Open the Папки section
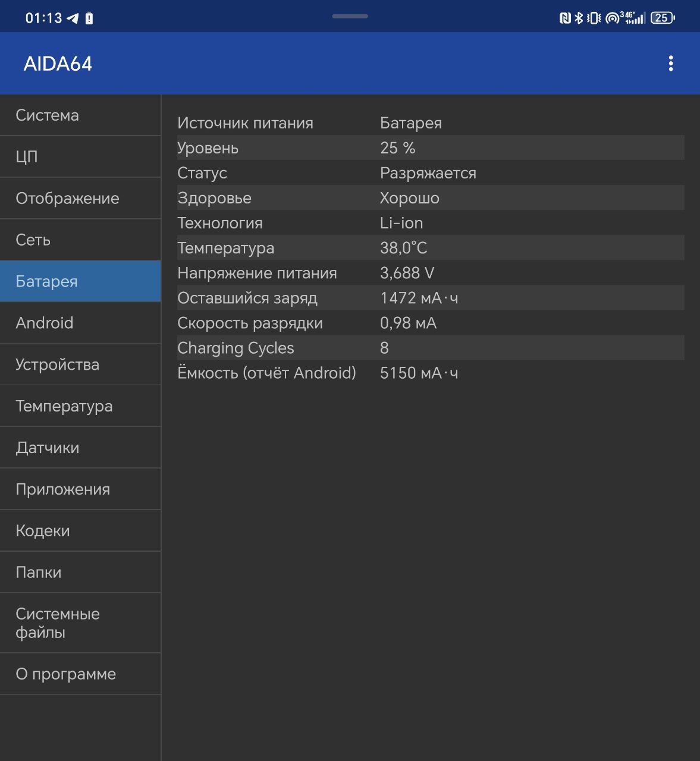Screen dimensions: 700x761 (80, 573)
